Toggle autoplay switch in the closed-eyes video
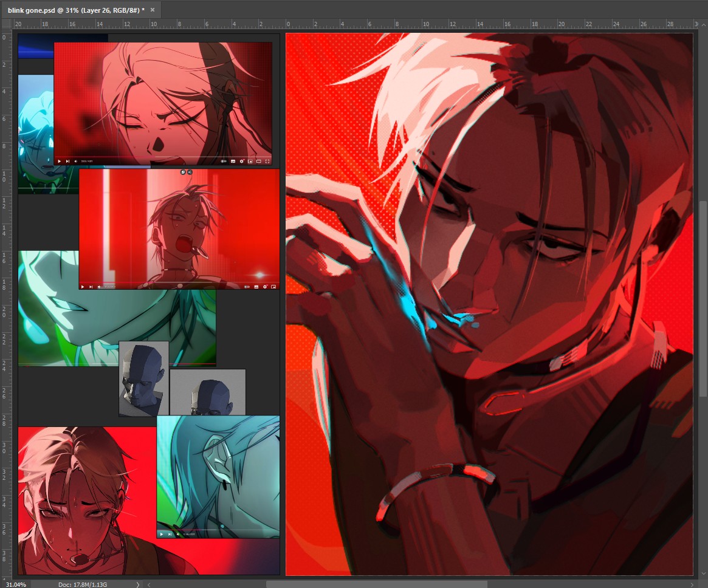The image size is (708, 588). tap(224, 161)
